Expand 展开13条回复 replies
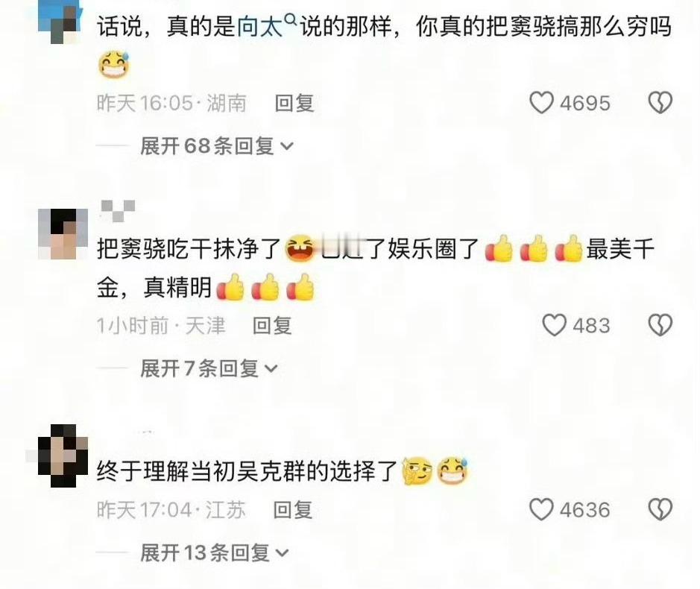 click(x=215, y=552)
